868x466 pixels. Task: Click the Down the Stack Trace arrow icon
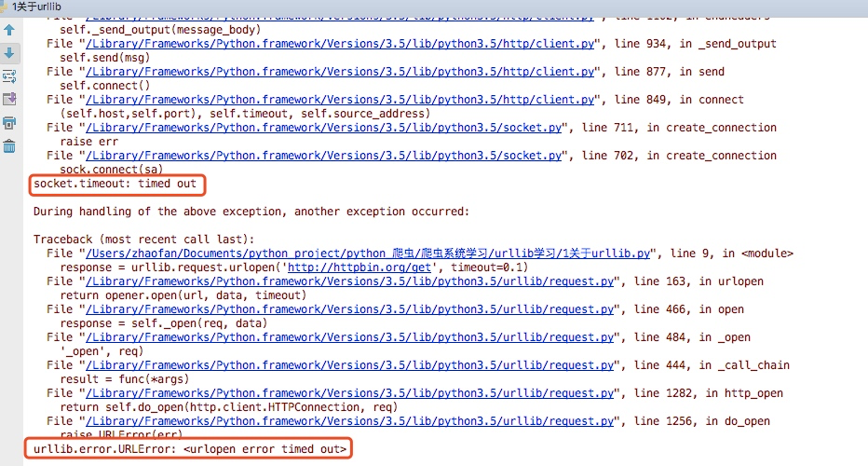click(9, 53)
